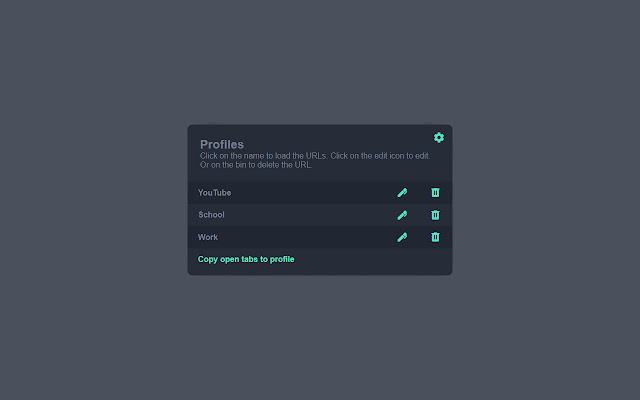Viewport: 640px width, 400px height.
Task: Edit the YouTube profile with pencil icon
Action: (x=402, y=192)
